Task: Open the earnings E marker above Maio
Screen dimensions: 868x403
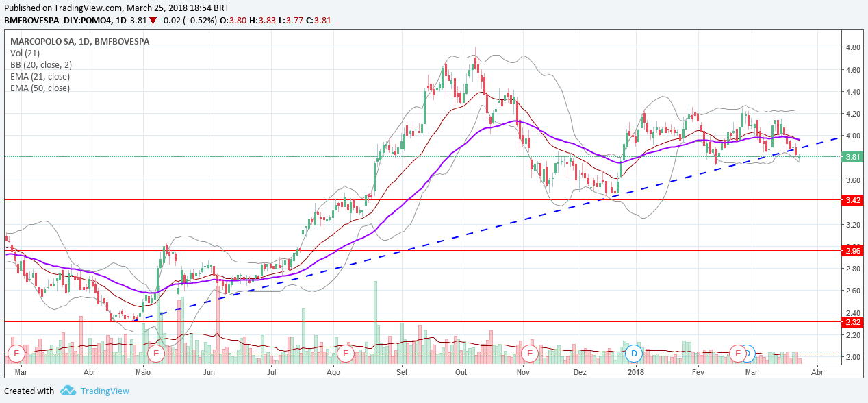Action: pyautogui.click(x=157, y=354)
